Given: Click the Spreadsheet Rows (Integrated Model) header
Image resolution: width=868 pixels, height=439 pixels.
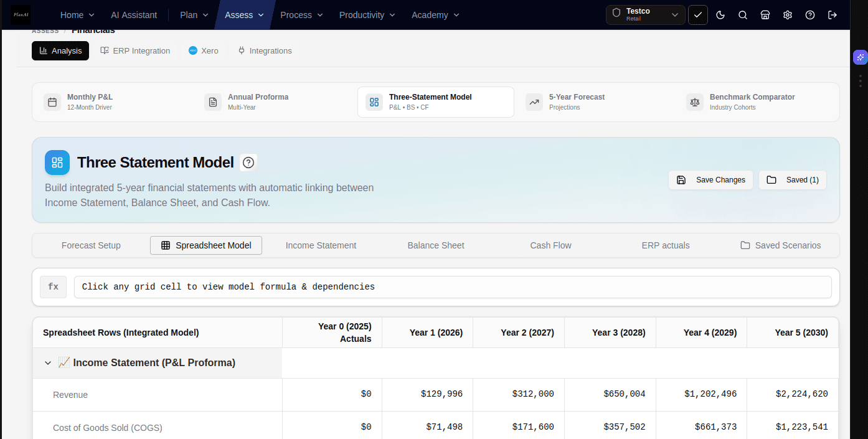Looking at the screenshot, I should click(x=158, y=333).
